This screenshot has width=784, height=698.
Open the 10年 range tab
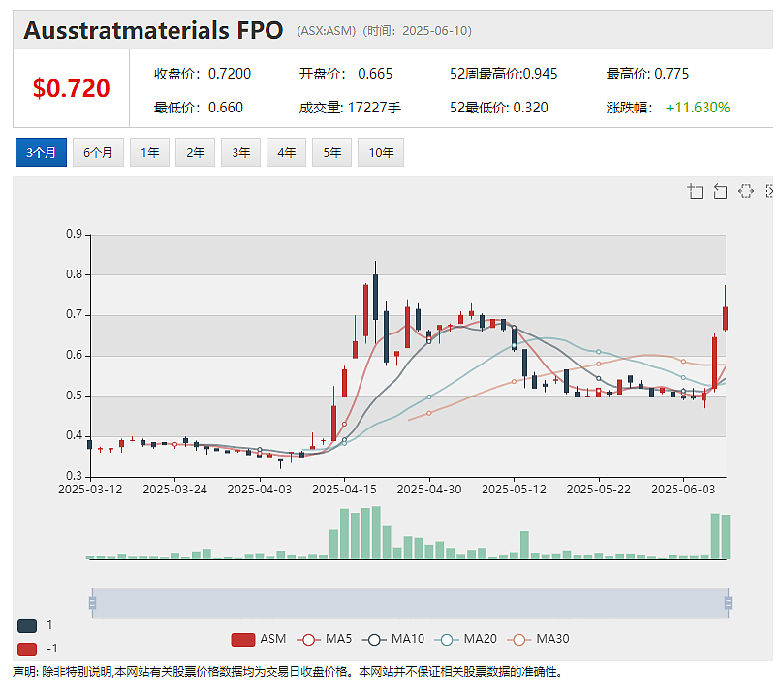[x=381, y=152]
